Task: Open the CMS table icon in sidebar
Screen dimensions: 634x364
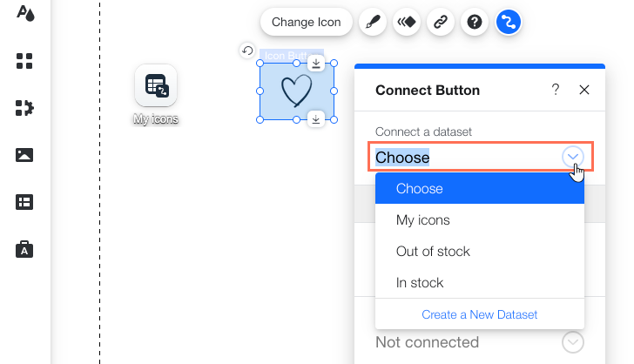Action: coord(24,202)
